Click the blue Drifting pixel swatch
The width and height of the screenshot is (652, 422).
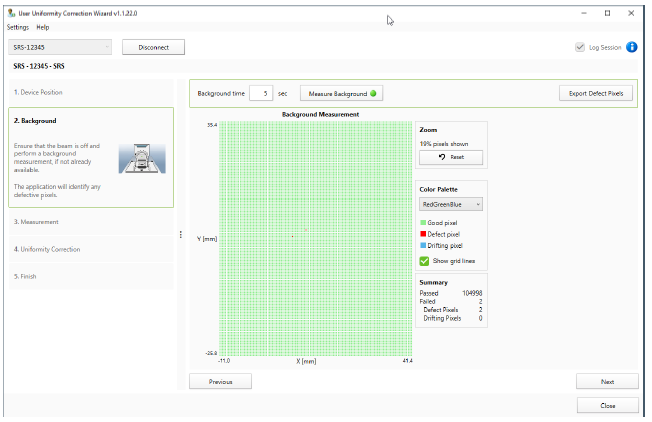(x=423, y=245)
